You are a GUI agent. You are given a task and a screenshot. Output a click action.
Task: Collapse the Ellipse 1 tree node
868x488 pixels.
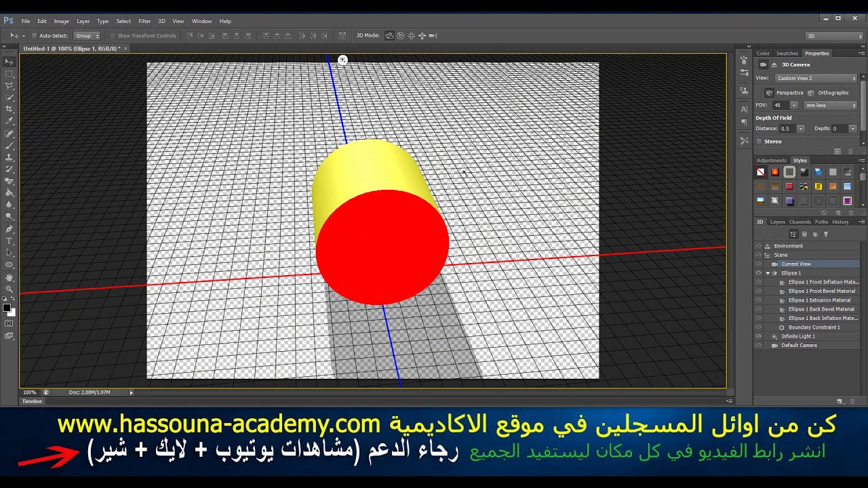coord(768,273)
